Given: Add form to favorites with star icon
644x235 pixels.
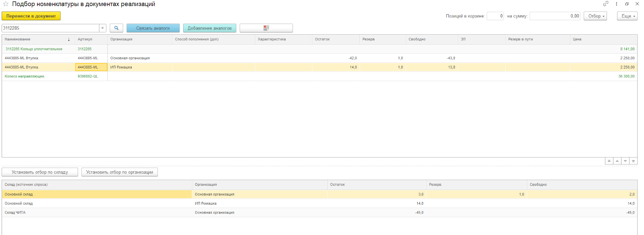Looking at the screenshot, I should (6, 4).
